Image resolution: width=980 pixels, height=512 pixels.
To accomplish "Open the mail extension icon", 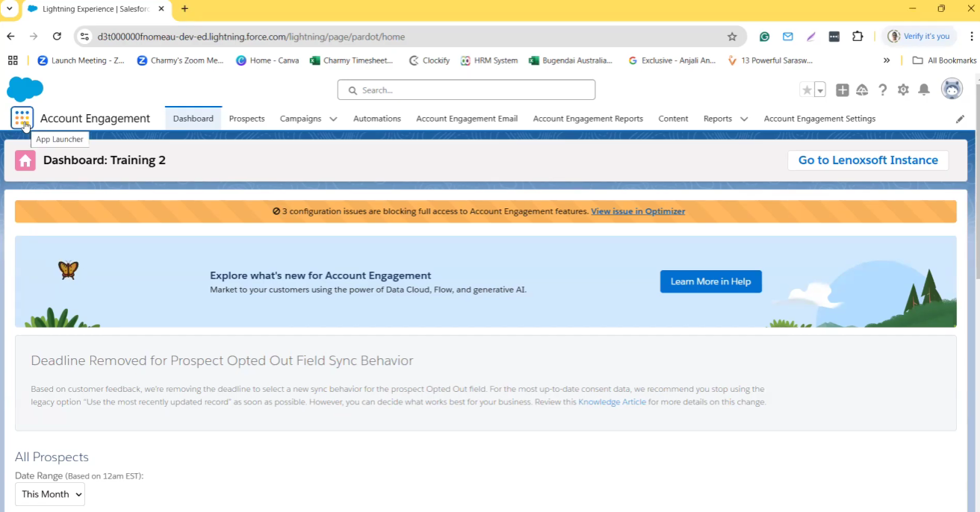I will tap(787, 37).
